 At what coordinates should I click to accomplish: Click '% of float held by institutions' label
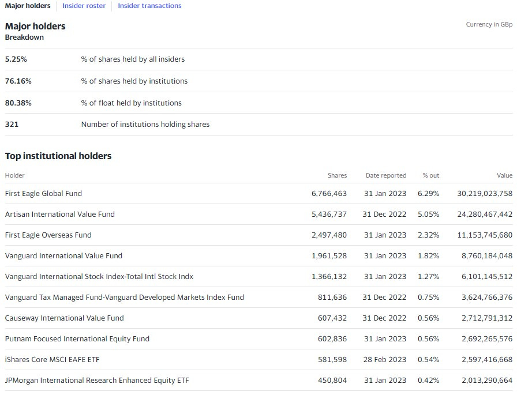132,103
